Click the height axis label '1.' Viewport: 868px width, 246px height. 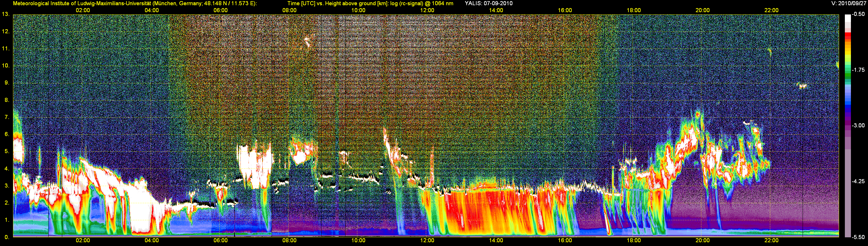[7, 220]
